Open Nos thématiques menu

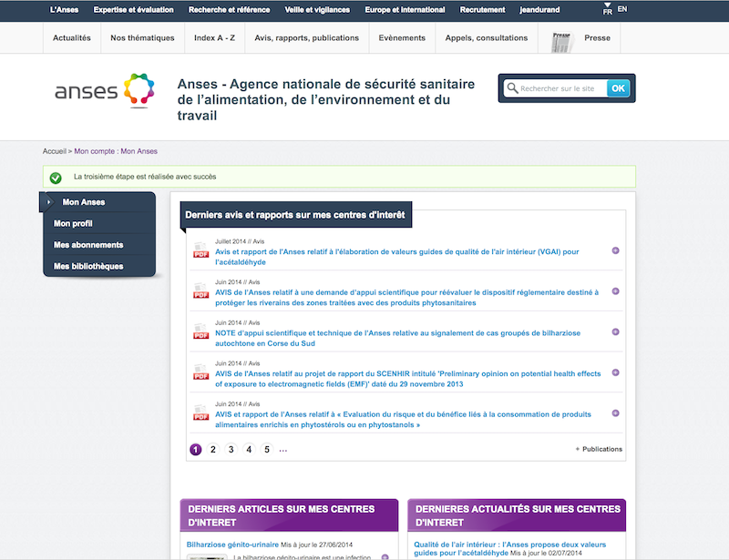(x=142, y=38)
